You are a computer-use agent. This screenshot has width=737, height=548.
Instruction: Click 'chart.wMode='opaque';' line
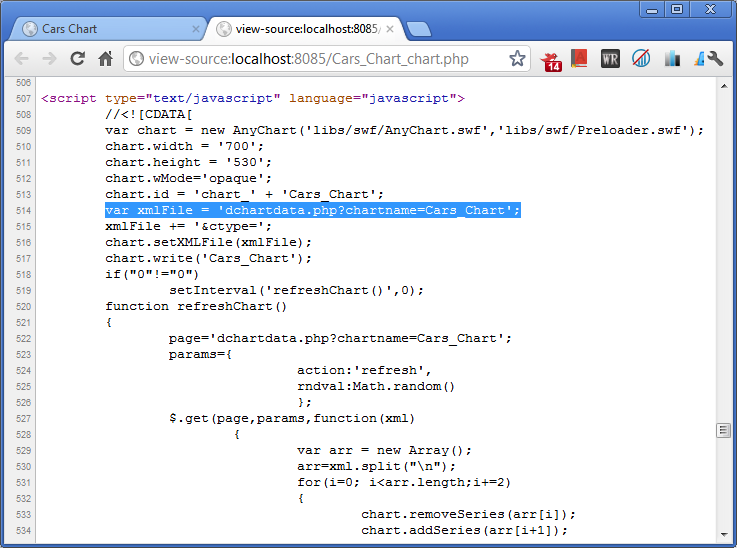(188, 178)
